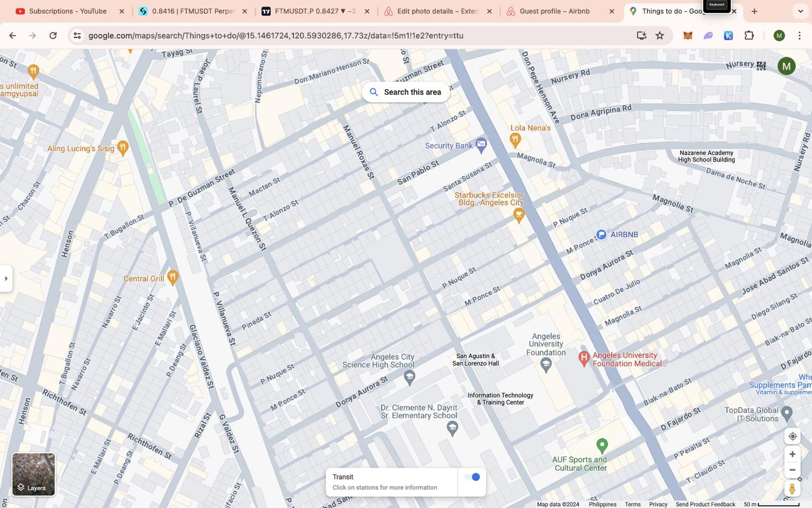The width and height of the screenshot is (812, 508).
Task: Show your current location on map
Action: click(x=792, y=436)
